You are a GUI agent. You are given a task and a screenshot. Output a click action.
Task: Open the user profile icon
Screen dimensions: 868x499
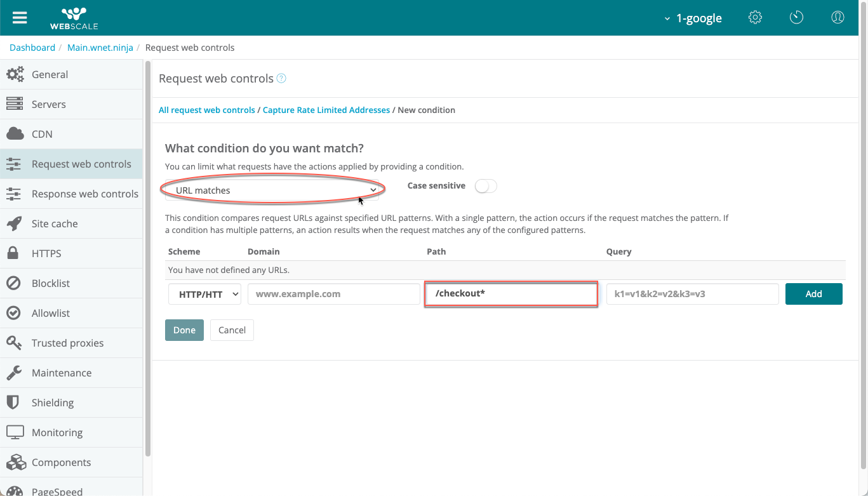point(838,18)
